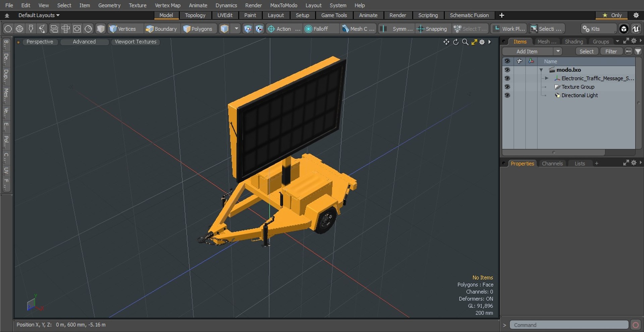The image size is (644, 332).
Task: Click the record button beside Command field
Action: click(635, 325)
